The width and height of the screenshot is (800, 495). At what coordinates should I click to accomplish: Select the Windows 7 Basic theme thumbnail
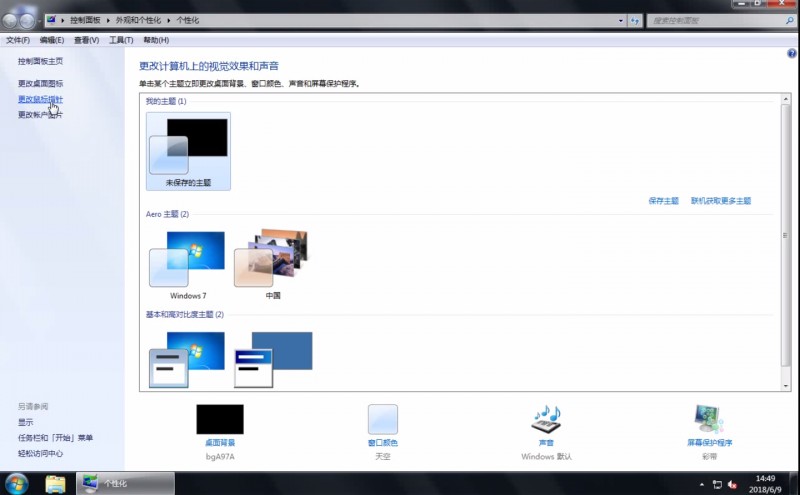[x=187, y=359]
